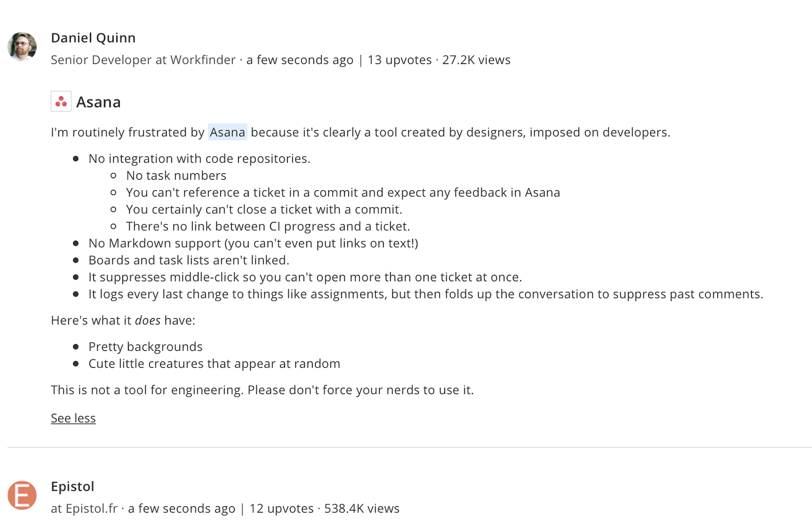Click the highlighted Asana link in text

click(227, 132)
